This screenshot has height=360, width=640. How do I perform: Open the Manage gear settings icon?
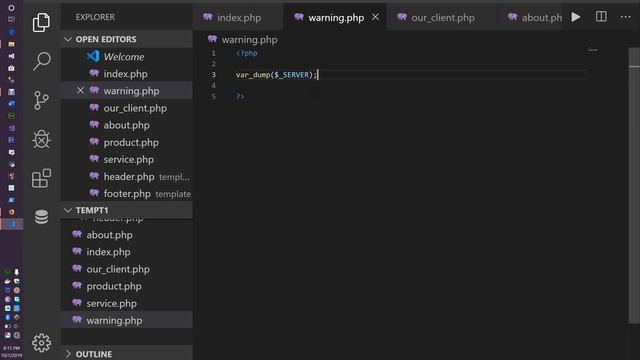41,343
